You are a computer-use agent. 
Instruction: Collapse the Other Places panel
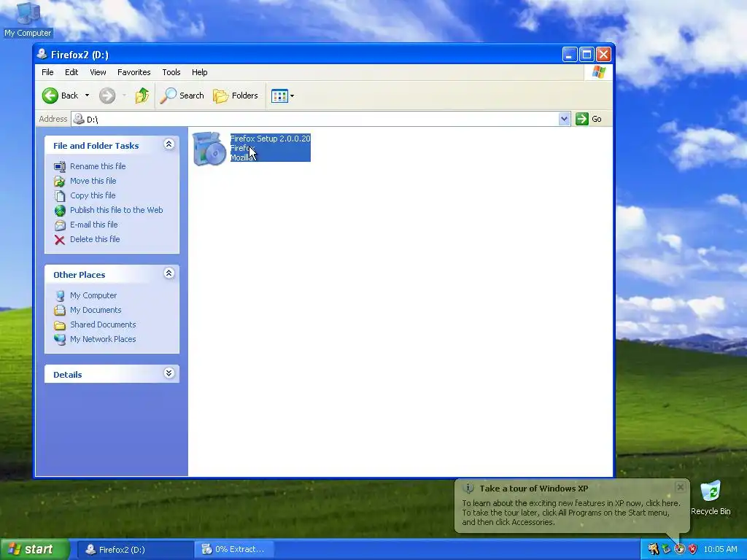[169, 273]
